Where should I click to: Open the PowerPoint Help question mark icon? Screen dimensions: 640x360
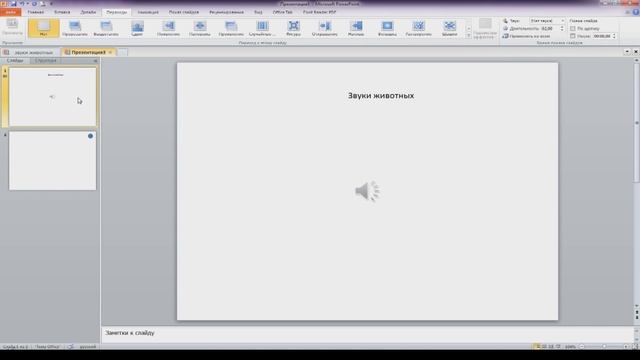(636, 12)
